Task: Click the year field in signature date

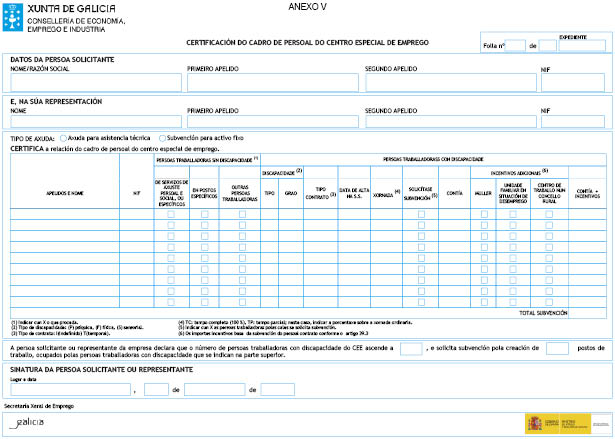Action: click(x=277, y=390)
